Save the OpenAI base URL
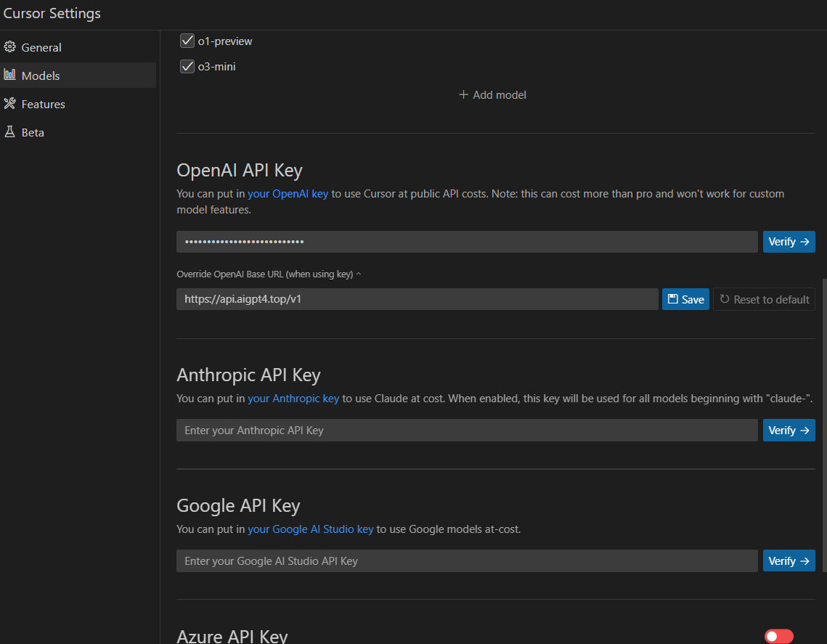This screenshot has height=644, width=827. [x=685, y=299]
